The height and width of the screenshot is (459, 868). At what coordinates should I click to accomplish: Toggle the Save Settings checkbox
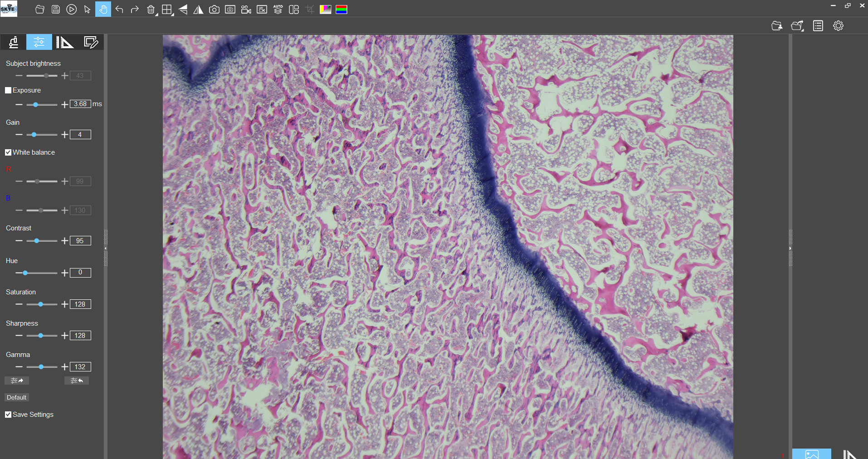8,415
